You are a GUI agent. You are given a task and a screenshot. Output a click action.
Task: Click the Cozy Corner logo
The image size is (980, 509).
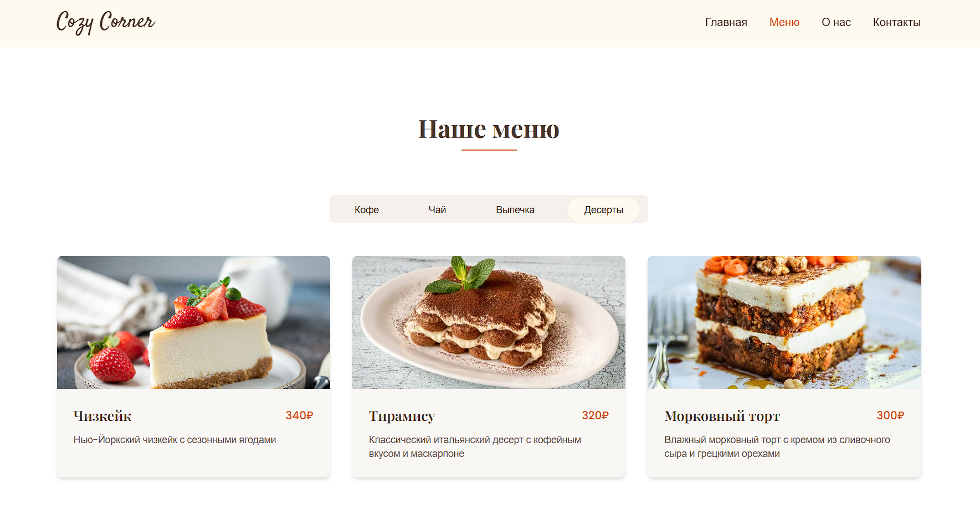[x=106, y=23]
